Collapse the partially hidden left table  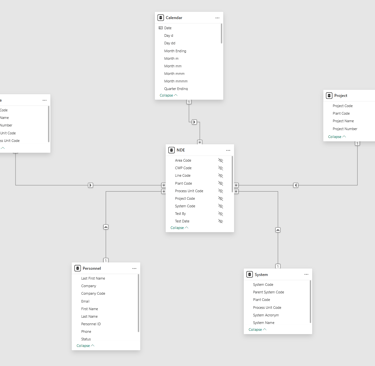point(3,148)
